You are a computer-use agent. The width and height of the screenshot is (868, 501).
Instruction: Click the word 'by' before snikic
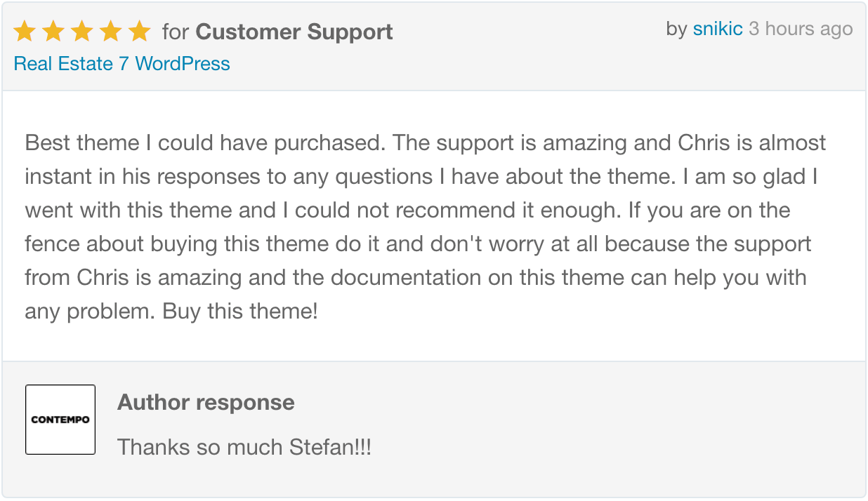tap(676, 29)
